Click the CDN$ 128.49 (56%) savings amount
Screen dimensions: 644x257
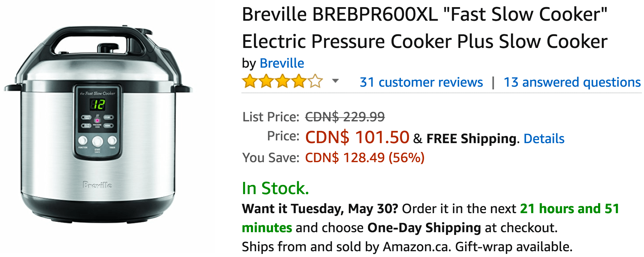(x=365, y=158)
